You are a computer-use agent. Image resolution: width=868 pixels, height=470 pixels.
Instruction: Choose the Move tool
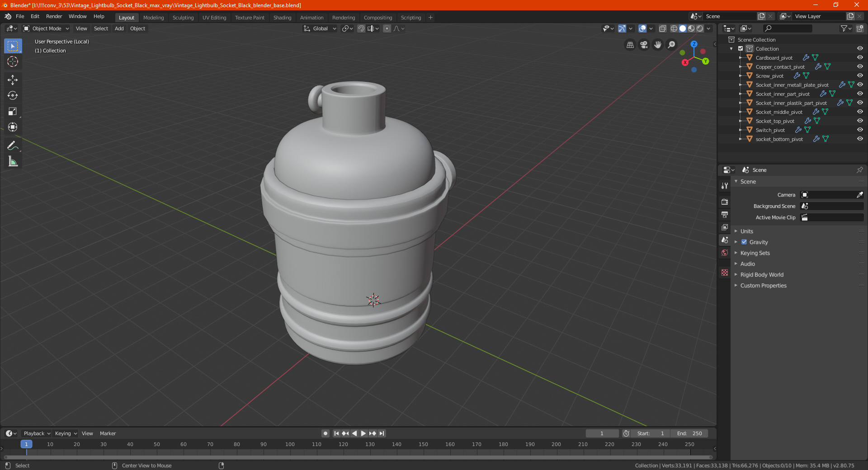[13, 80]
